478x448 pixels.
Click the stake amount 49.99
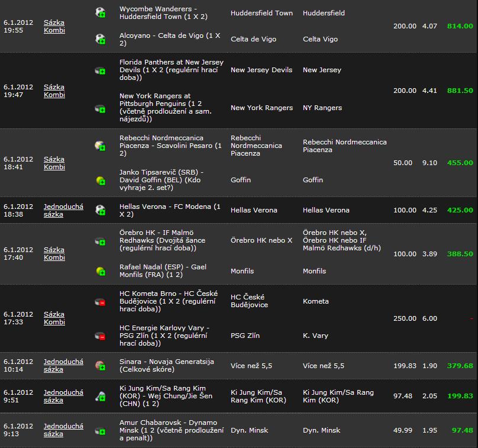(x=403, y=430)
